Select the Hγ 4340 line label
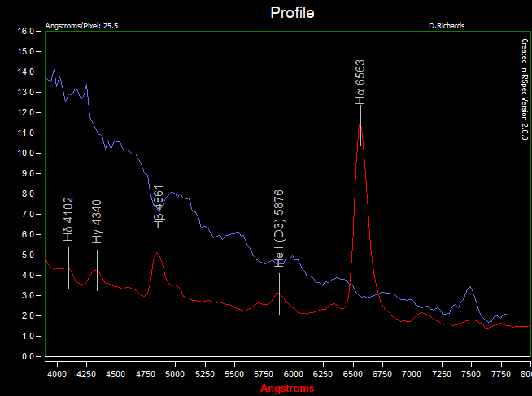This screenshot has width=532, height=396. [97, 222]
